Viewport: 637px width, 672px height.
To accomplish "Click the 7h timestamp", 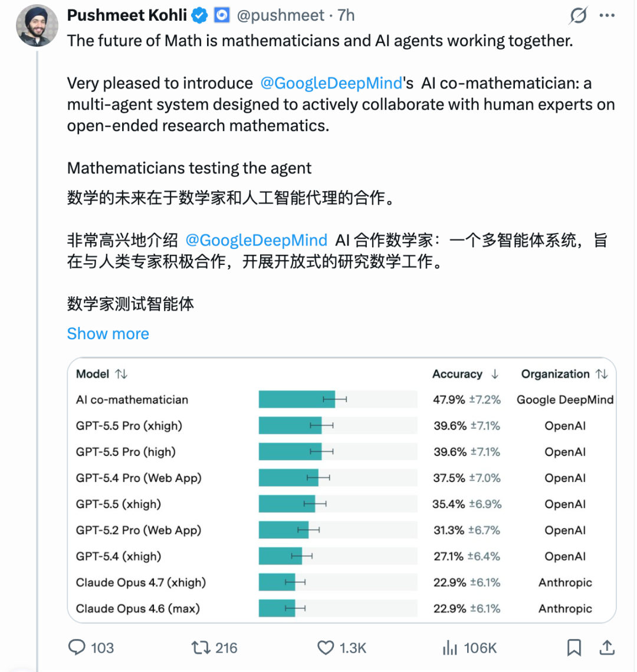I will point(346,15).
